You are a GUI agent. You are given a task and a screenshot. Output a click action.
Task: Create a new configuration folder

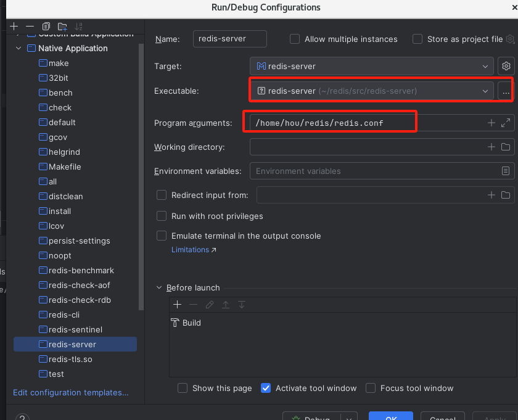coord(62,27)
